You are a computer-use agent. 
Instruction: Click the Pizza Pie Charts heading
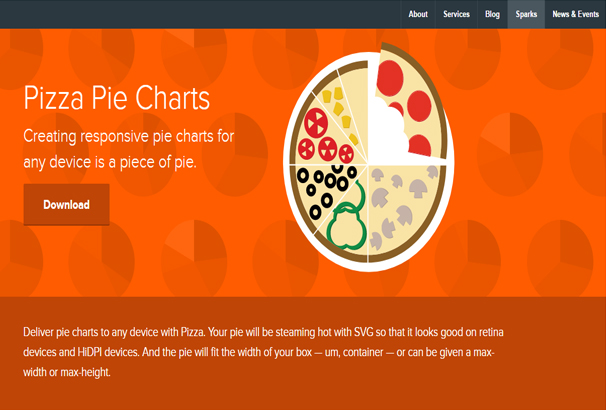coord(117,99)
